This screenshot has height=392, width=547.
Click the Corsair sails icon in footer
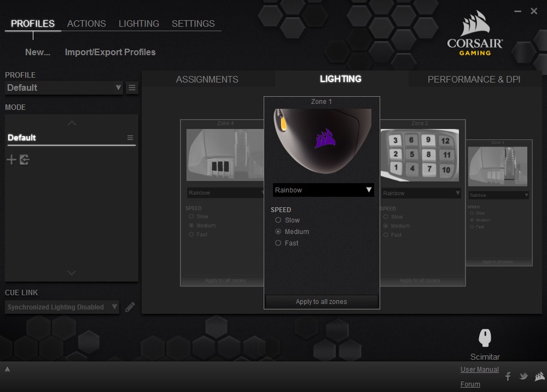540,376
